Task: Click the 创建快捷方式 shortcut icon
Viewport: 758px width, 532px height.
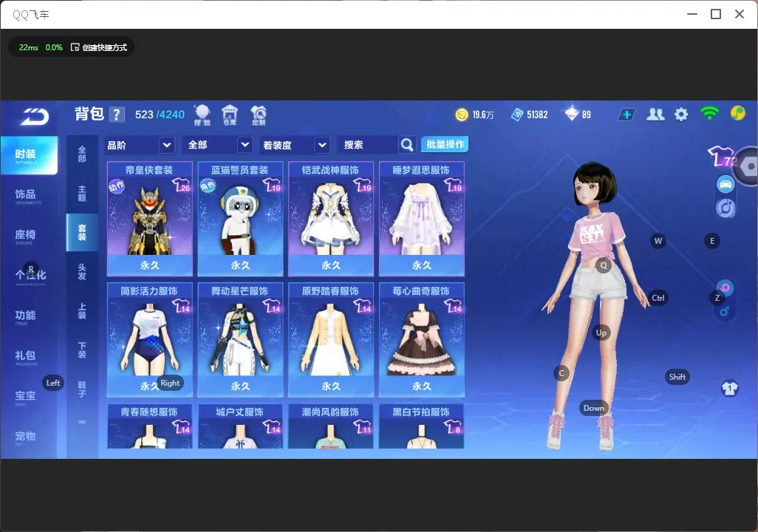Action: coord(75,47)
